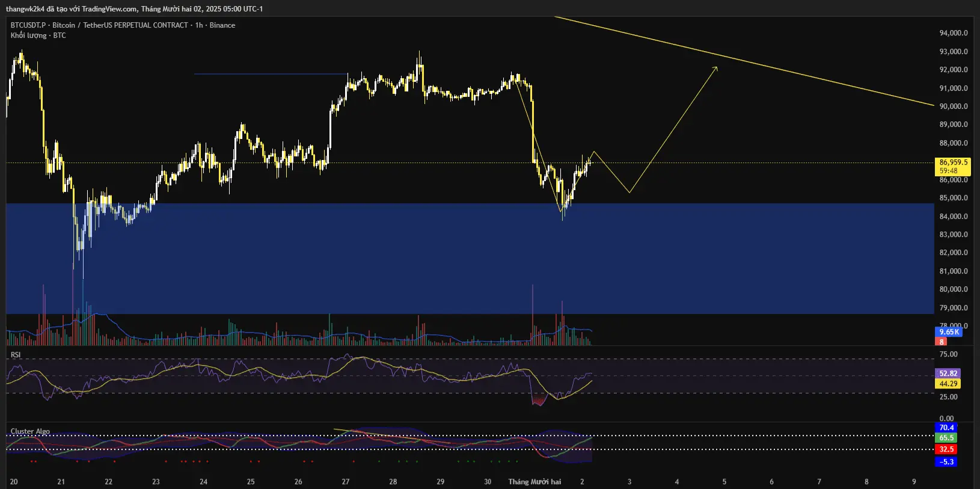
Task: Select the blue Cluster Algo value 70.4
Action: (x=946, y=428)
